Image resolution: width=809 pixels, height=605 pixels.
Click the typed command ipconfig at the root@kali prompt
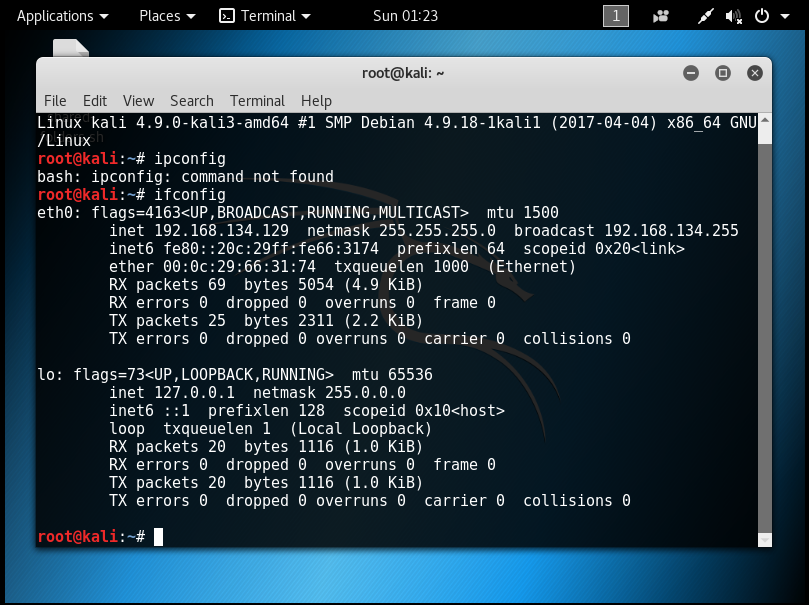coord(190,159)
